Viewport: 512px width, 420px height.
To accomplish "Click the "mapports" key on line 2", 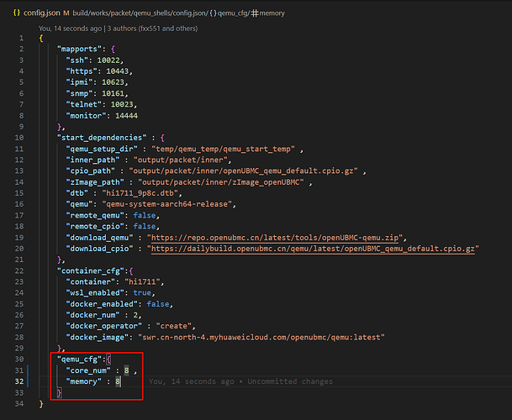I will (x=82, y=50).
